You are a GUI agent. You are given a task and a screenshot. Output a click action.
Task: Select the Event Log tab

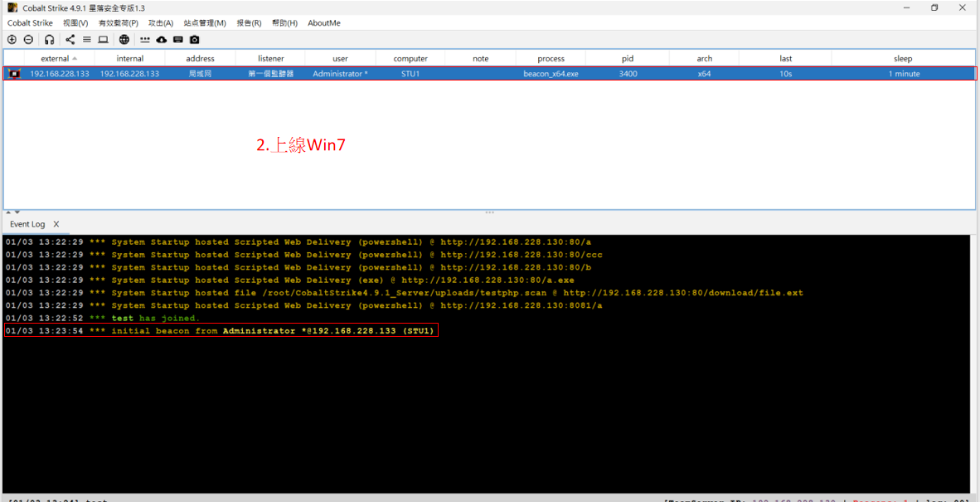point(27,224)
